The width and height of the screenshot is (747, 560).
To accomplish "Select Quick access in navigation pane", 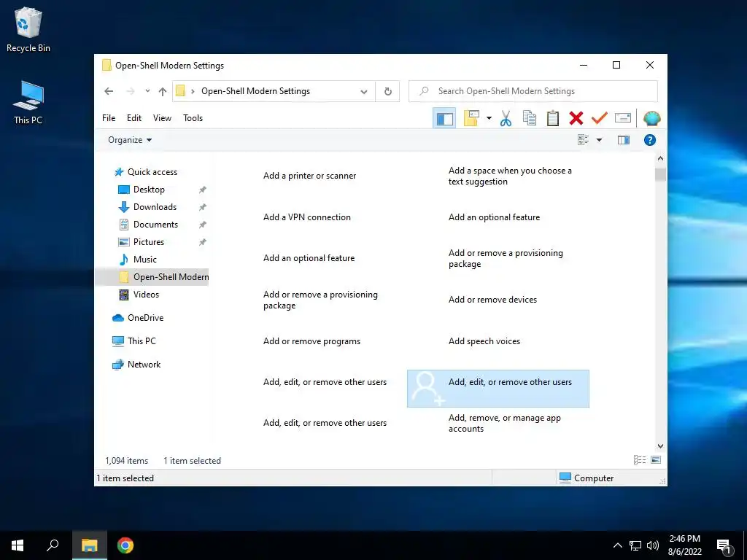I will (x=152, y=172).
